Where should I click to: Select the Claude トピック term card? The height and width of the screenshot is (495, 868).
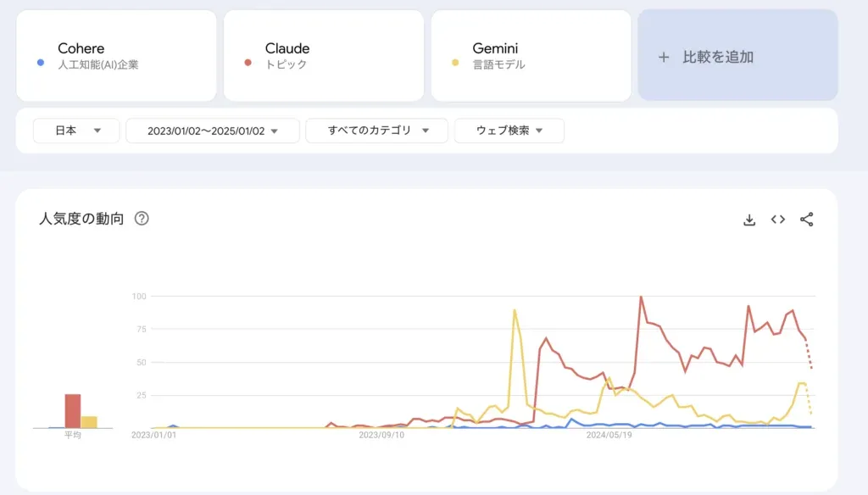click(x=323, y=56)
